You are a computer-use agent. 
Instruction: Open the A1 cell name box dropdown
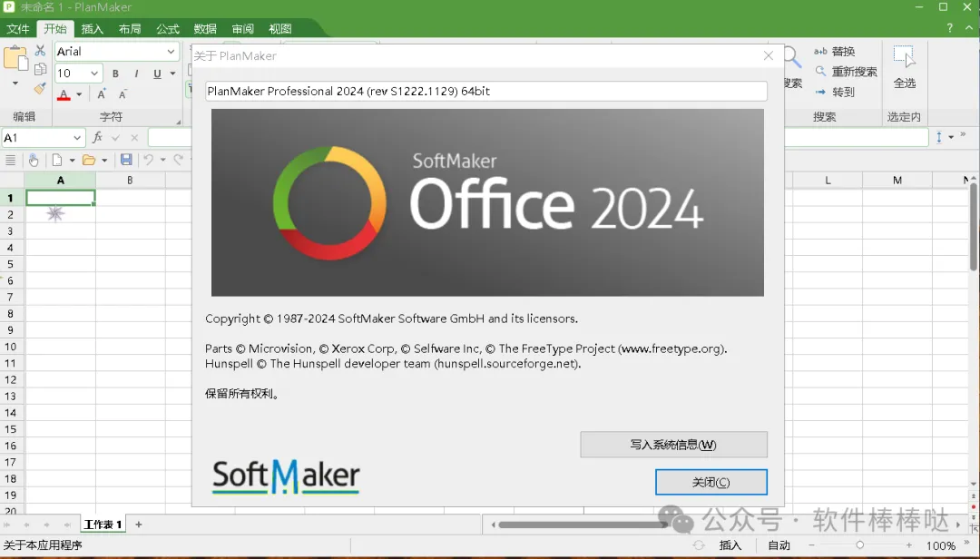[x=77, y=138]
